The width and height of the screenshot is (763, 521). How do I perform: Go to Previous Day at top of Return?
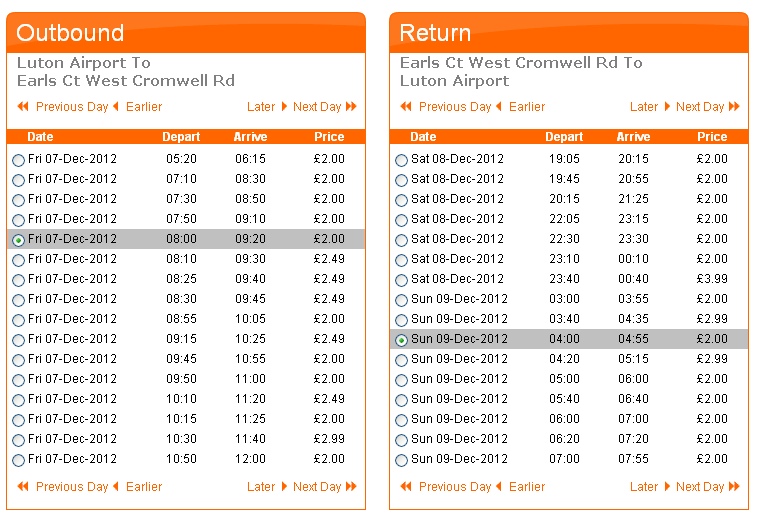(x=455, y=107)
